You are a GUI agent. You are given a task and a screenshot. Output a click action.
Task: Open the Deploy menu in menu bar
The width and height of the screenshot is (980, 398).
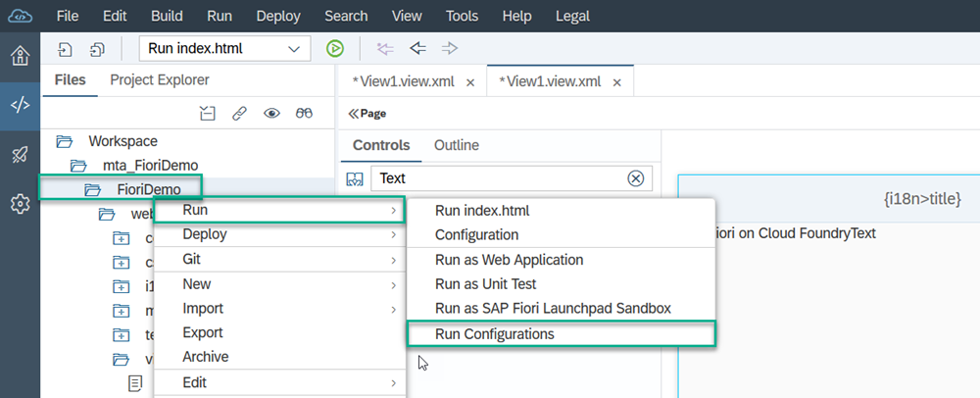[x=278, y=17]
